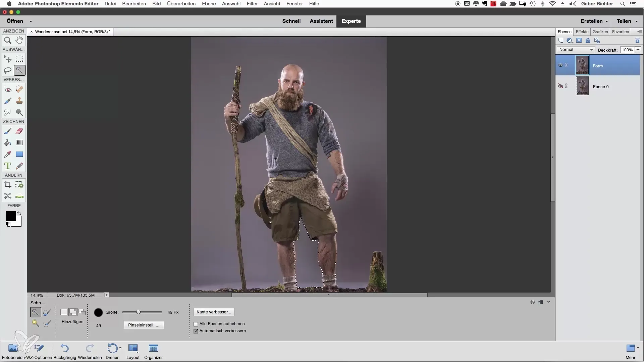Select the Ebene 0 layer thumbnail
Screen dimensions: 644x362
(x=582, y=86)
